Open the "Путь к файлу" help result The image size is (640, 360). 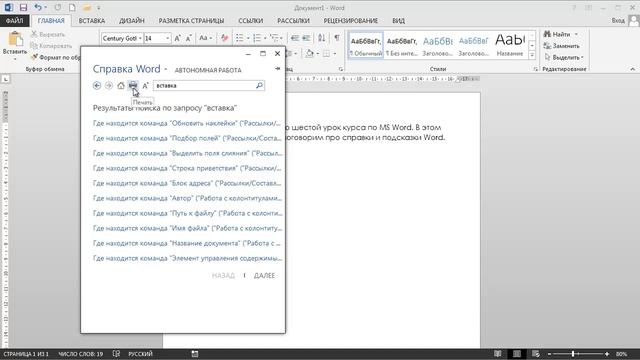187,213
